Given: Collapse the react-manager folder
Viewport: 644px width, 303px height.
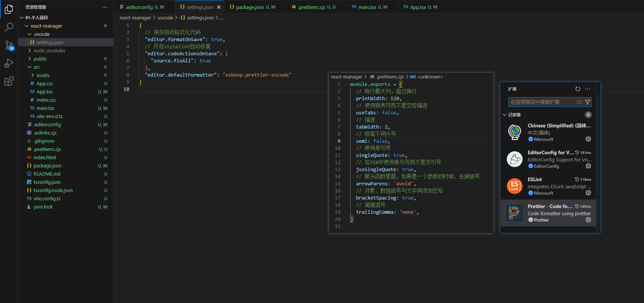Looking at the screenshot, I should 27,26.
